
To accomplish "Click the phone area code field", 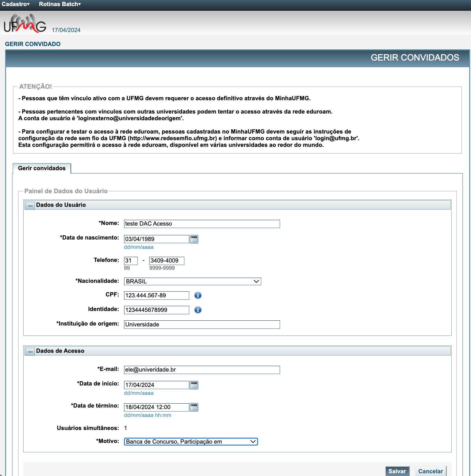I will (131, 261).
